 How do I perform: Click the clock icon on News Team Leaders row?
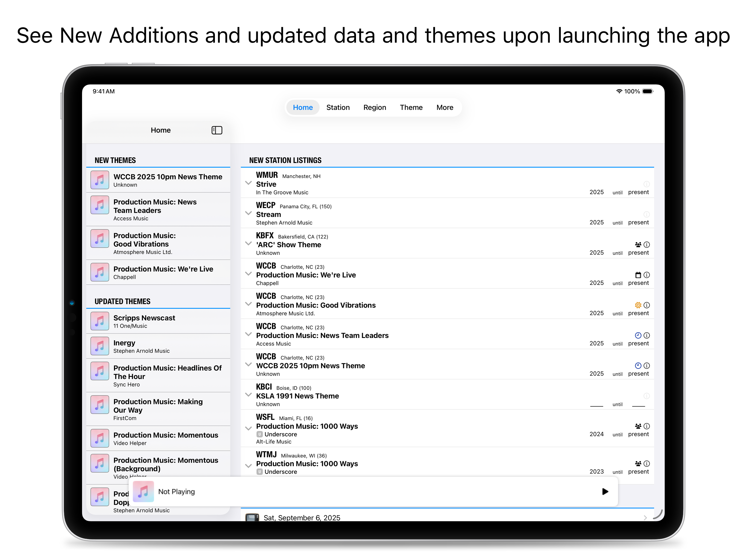click(x=638, y=336)
